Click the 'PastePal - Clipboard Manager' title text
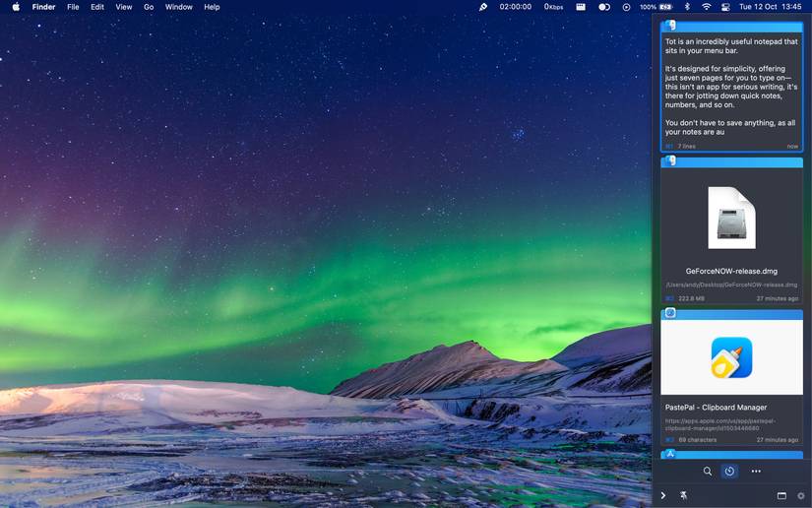This screenshot has width=812, height=508. tap(717, 408)
